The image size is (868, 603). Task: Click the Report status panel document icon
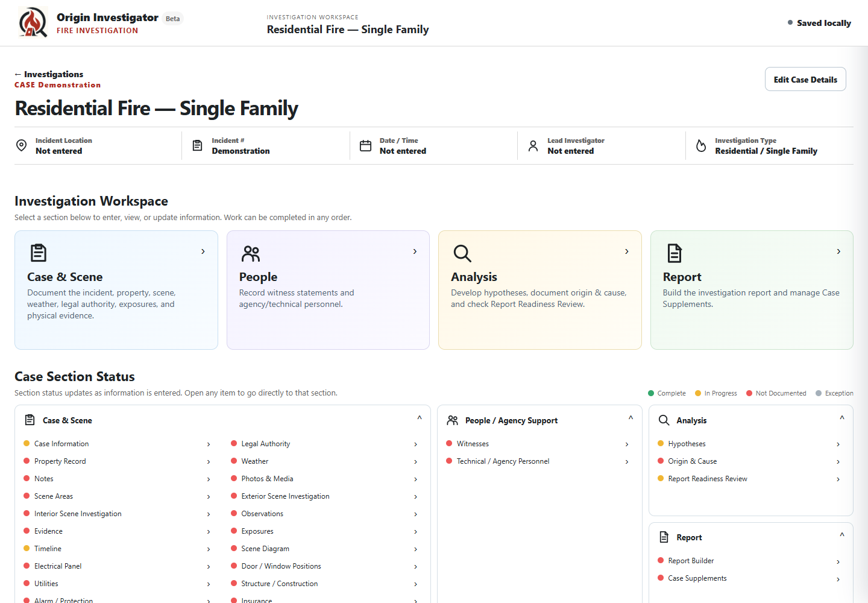664,537
